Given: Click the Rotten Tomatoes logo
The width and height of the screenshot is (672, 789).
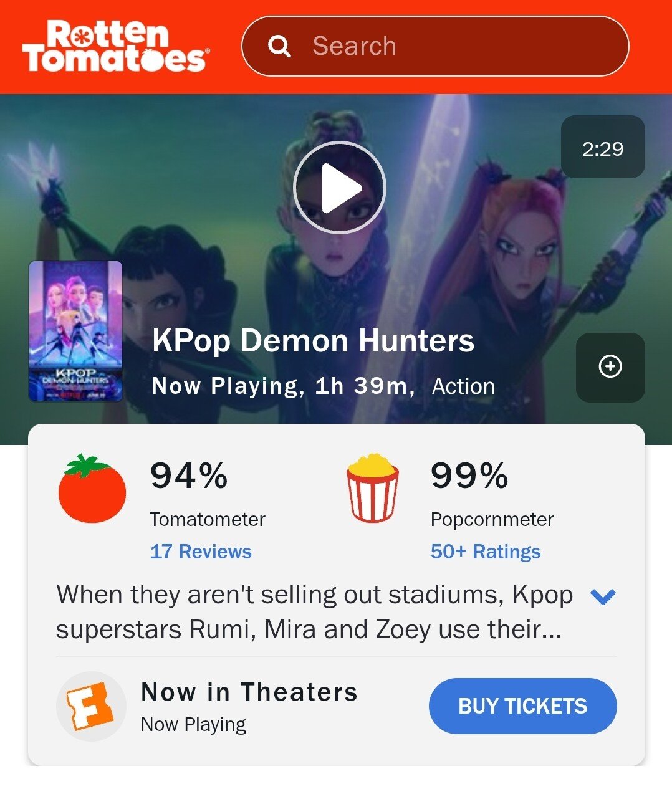Looking at the screenshot, I should pyautogui.click(x=116, y=47).
